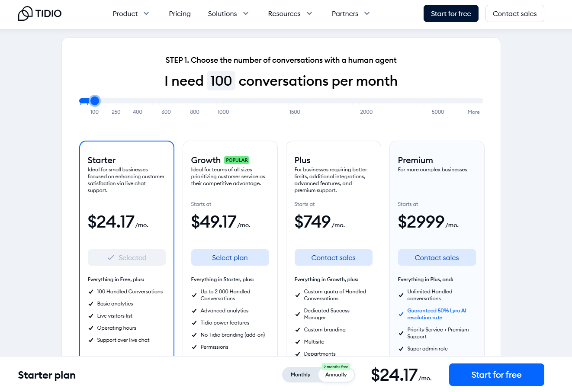This screenshot has height=392, width=572.
Task: Click Start for free in bottom bar
Action: pos(496,375)
